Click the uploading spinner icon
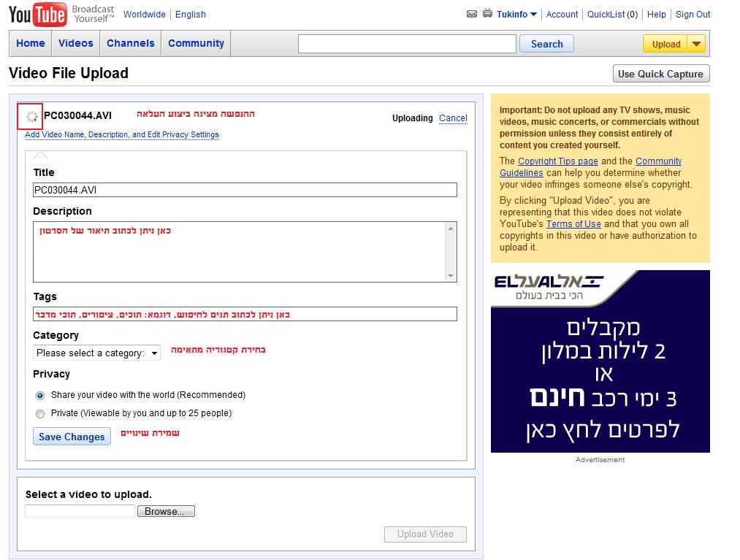Viewport: 740px width, 560px height. 31,116
